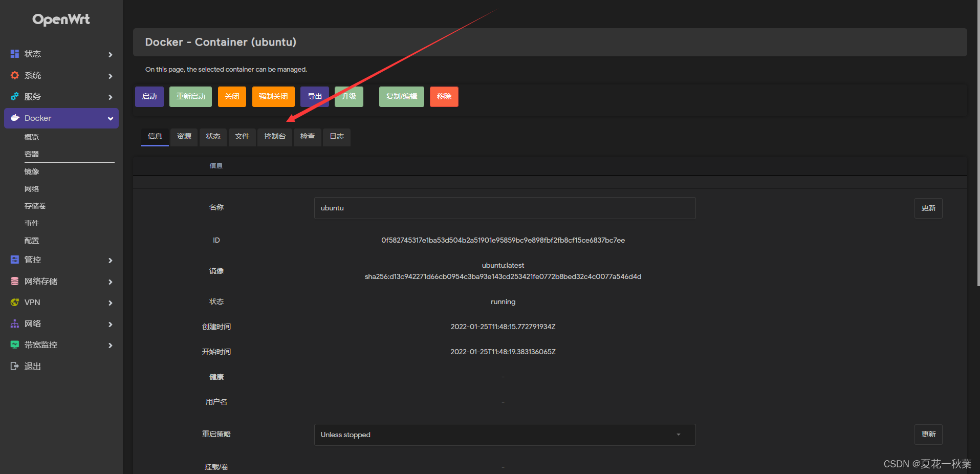Viewport: 980px width, 474px height.
Task: Click the 服务 sidebar icon
Action: click(x=15, y=96)
